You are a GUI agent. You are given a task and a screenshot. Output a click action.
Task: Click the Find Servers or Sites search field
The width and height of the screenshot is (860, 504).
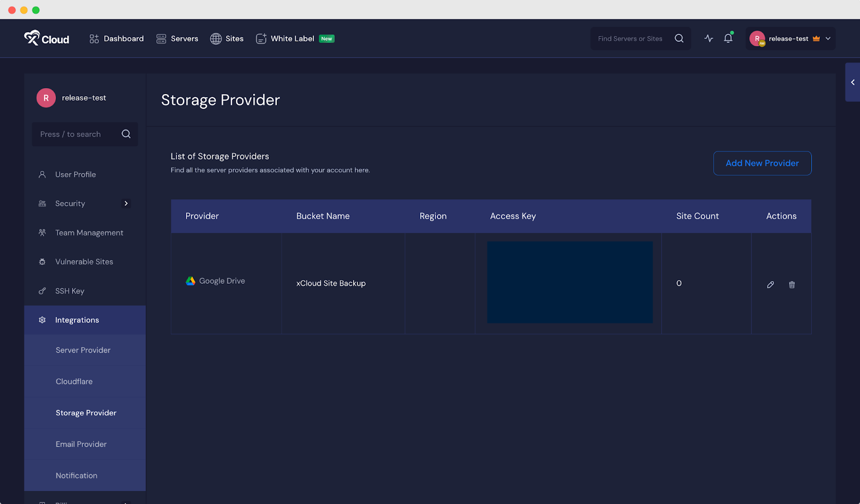pos(634,38)
